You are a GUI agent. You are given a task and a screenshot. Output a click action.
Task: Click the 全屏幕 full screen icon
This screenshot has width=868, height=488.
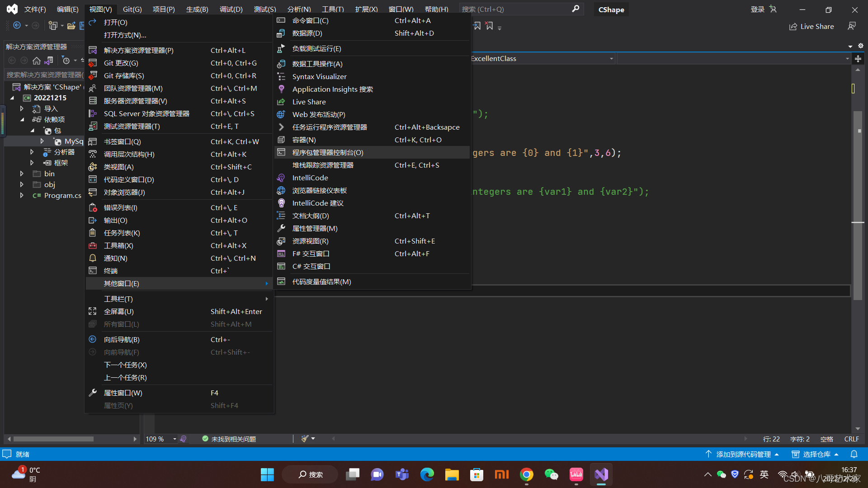(93, 312)
